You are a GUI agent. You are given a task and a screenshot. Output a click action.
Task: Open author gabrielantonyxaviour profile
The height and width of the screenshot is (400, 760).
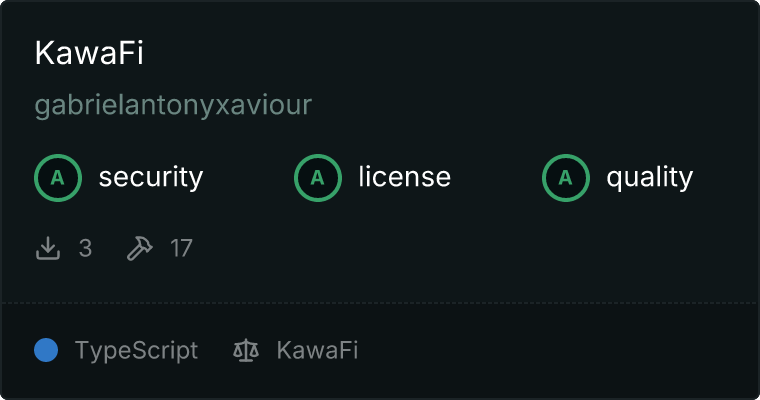pyautogui.click(x=173, y=105)
